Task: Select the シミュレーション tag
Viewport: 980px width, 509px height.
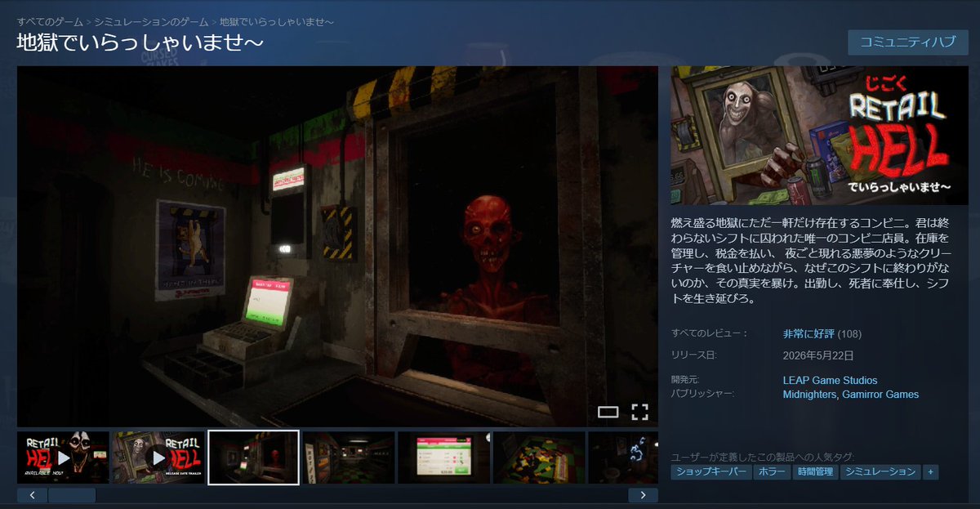Action: pyautogui.click(x=880, y=472)
